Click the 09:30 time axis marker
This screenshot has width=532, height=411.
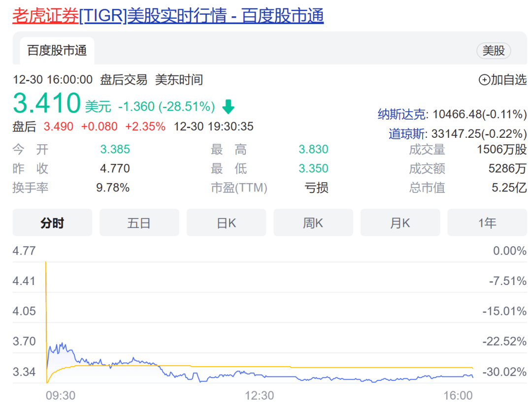pos(61,396)
